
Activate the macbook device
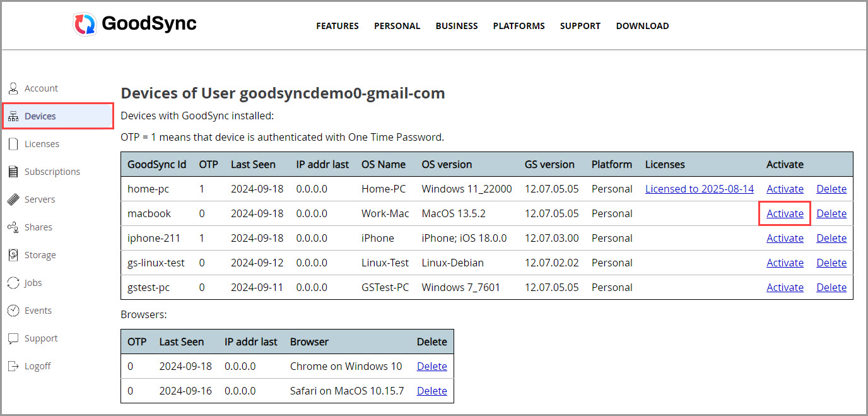(785, 213)
